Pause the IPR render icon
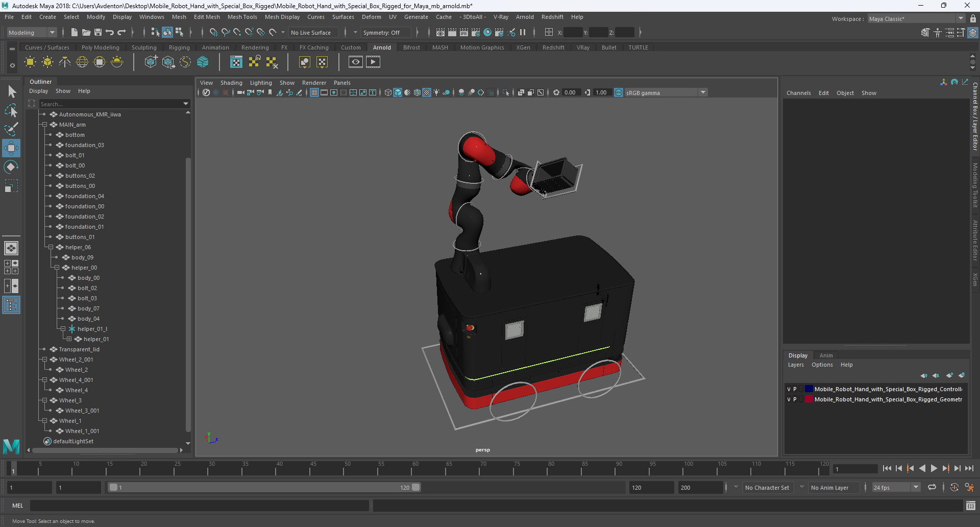Image resolution: width=980 pixels, height=527 pixels. point(523,32)
